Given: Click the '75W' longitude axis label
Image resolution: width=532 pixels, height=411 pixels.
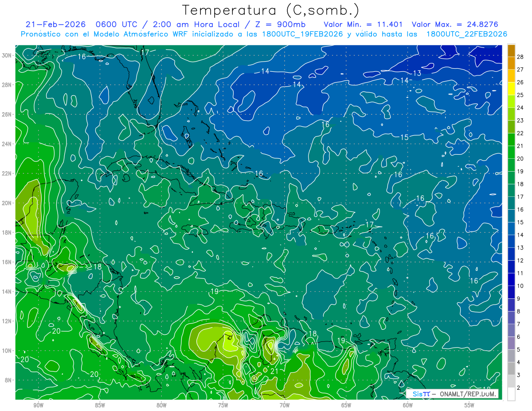Looking at the screenshot, I should click(223, 405).
